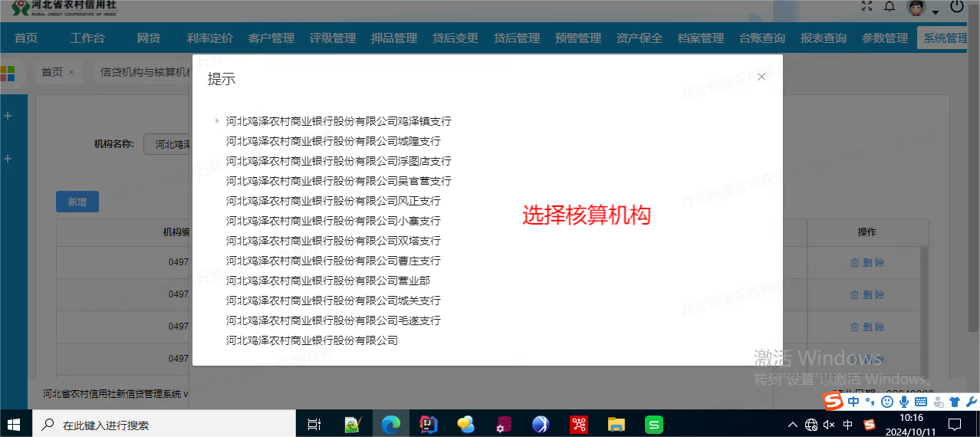Select the 毛遂支行 institution
This screenshot has width=980, height=437.
(334, 320)
